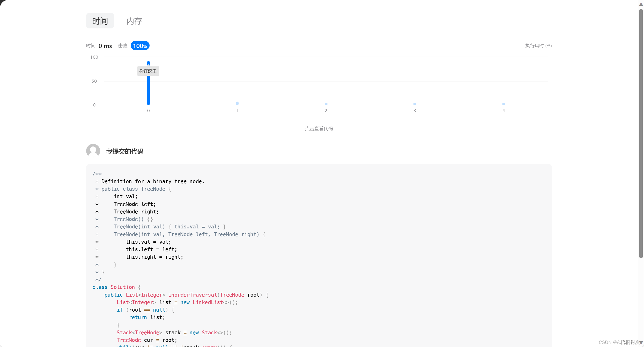This screenshot has width=644, height=347.
Task: Click the 击败 label
Action: click(123, 46)
